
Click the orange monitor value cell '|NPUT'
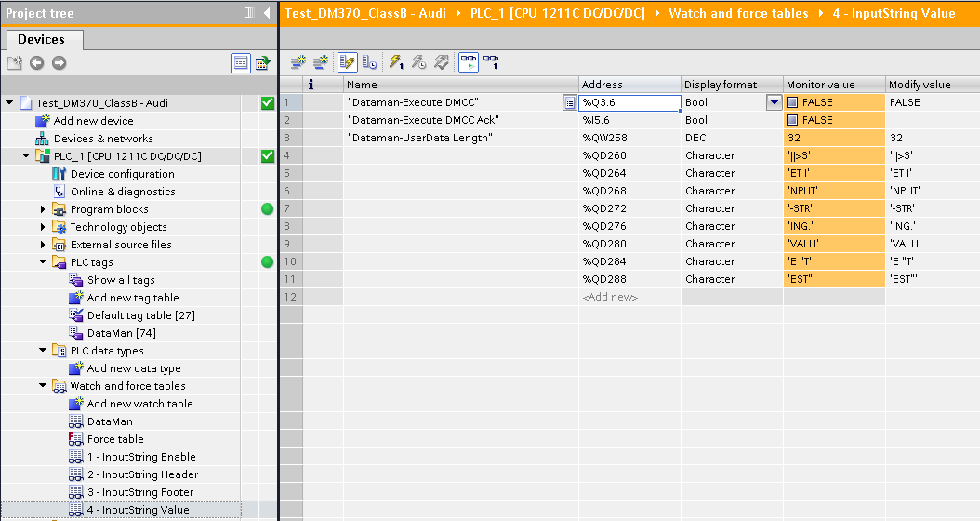click(834, 191)
